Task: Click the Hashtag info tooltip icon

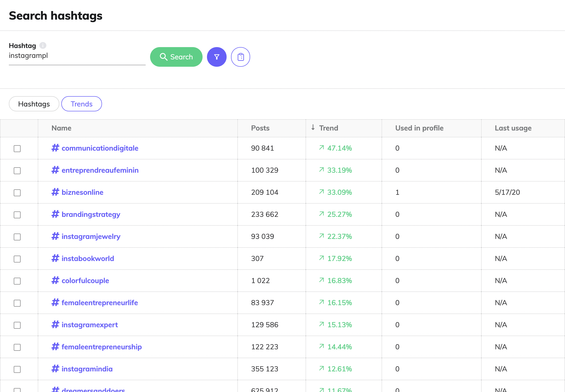Action: [x=43, y=45]
